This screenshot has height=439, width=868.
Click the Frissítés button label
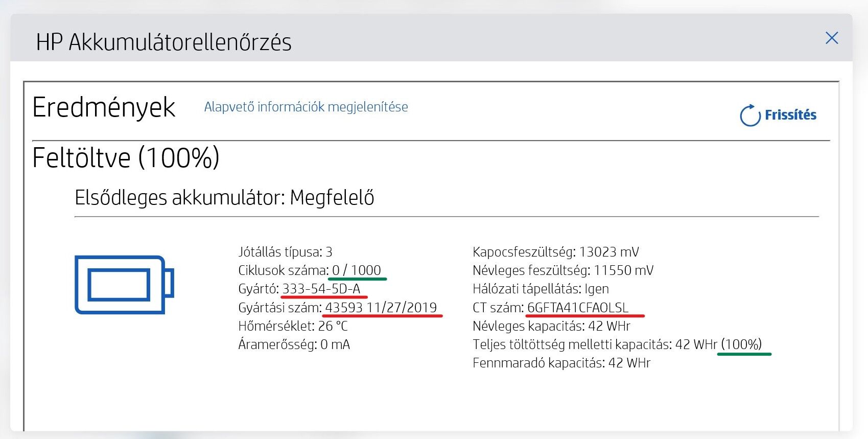790,115
